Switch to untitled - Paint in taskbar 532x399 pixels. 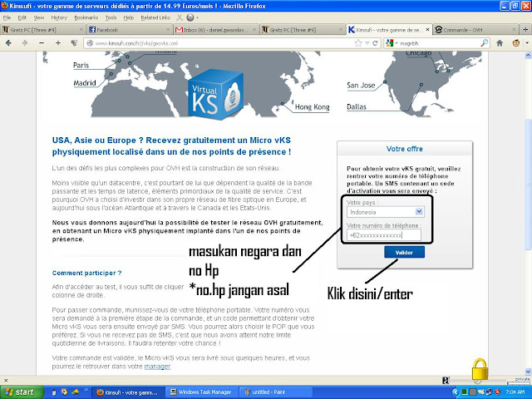275,392
